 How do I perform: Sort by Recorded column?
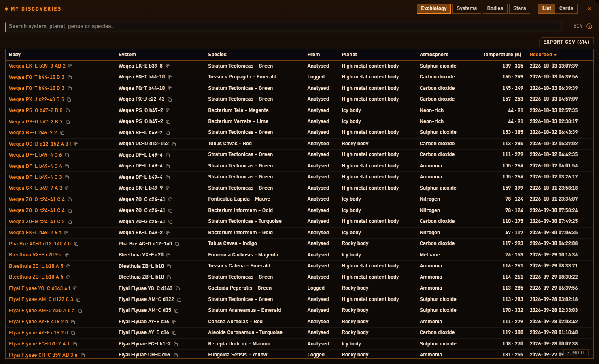click(x=543, y=55)
